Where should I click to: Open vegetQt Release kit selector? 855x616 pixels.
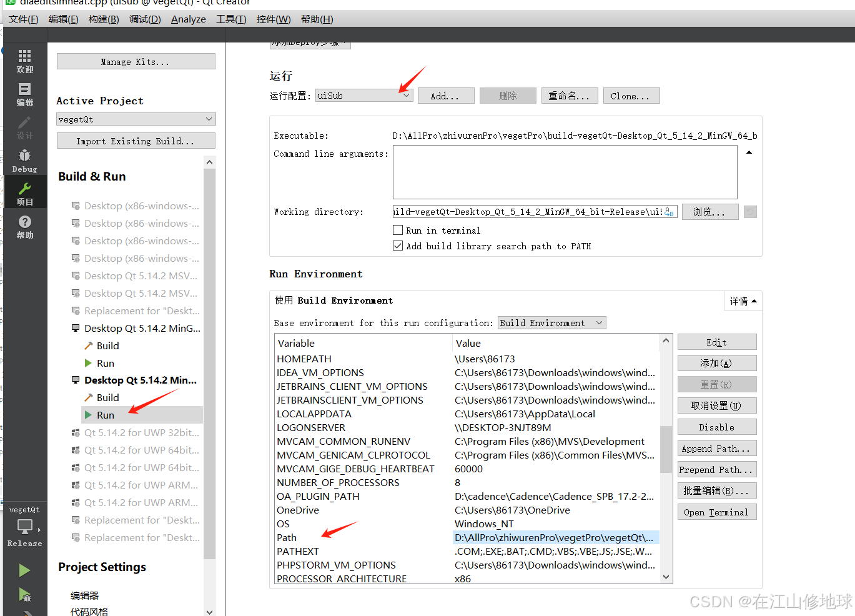[x=25, y=526]
